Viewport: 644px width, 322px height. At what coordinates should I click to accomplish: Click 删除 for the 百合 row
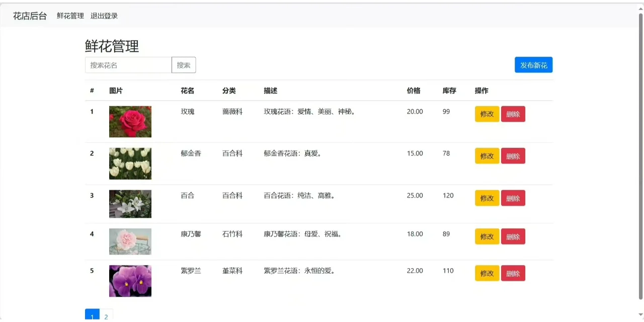513,198
